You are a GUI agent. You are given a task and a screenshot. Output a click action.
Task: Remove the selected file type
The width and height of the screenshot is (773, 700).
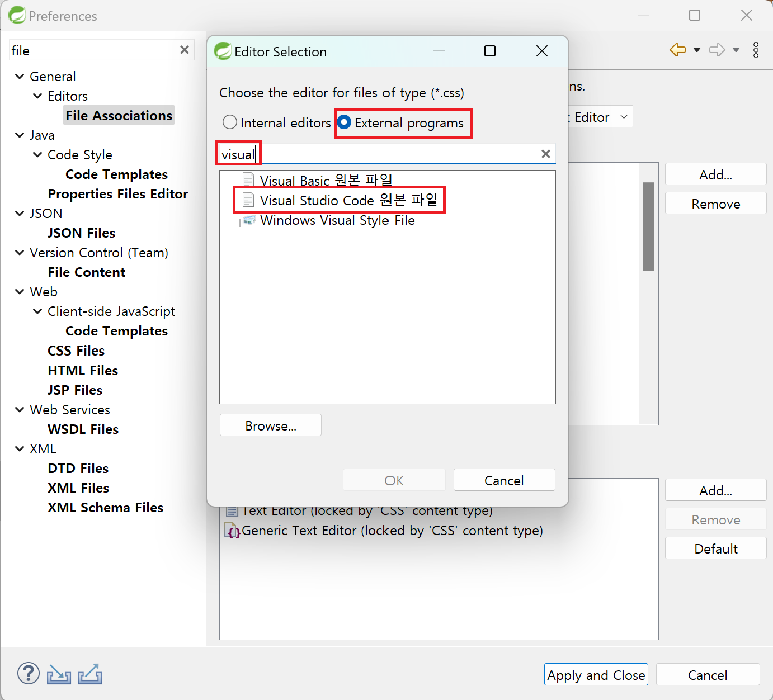point(716,204)
